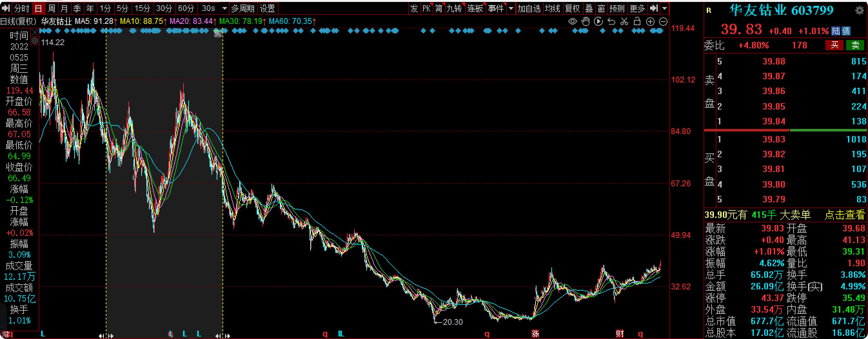
Task: Open the 更多 more options menu
Action: pyautogui.click(x=637, y=8)
